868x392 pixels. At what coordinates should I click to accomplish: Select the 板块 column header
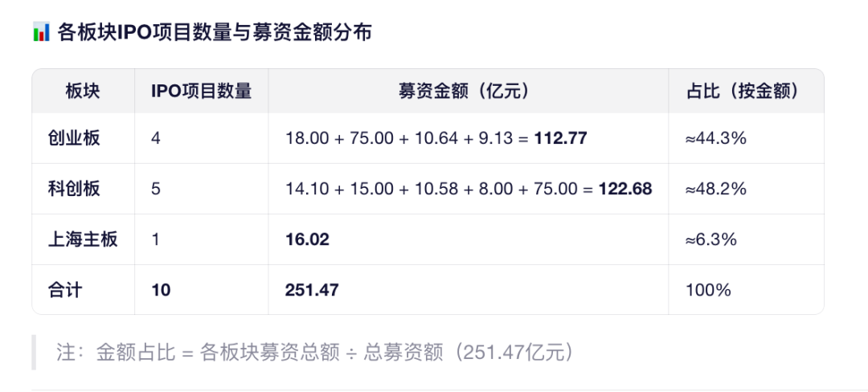[x=84, y=91]
